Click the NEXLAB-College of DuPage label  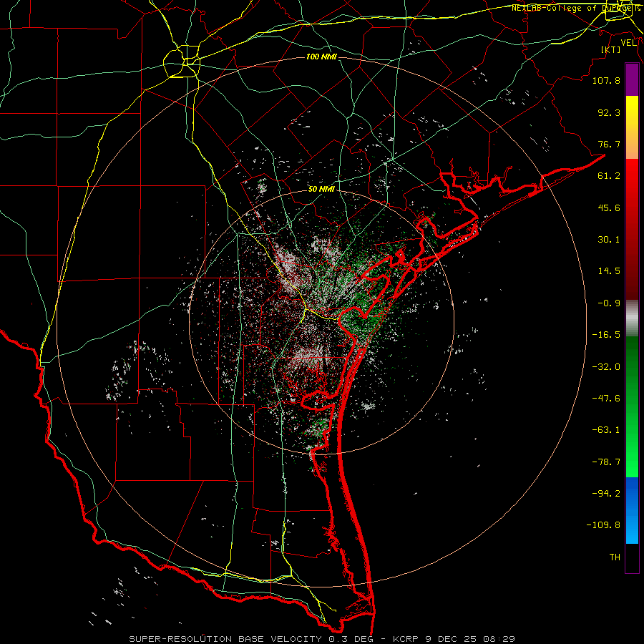coord(575,8)
